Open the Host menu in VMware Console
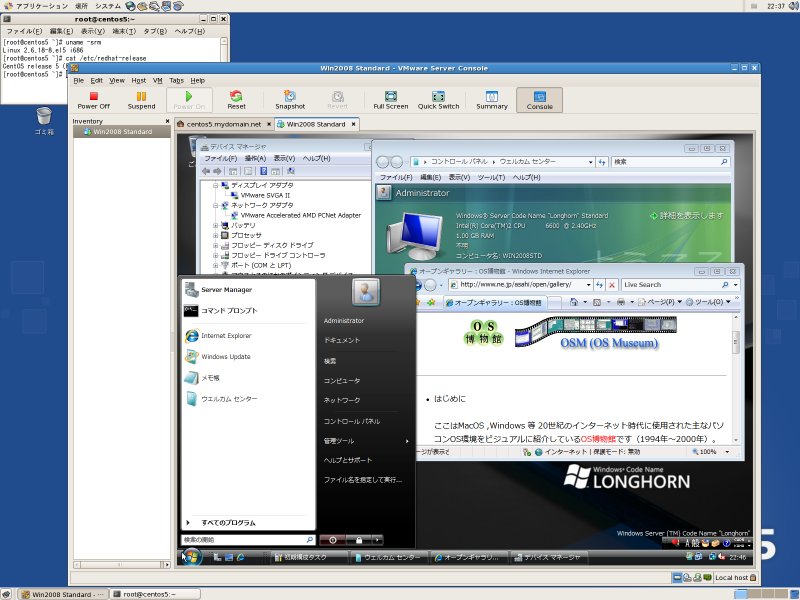 click(139, 81)
